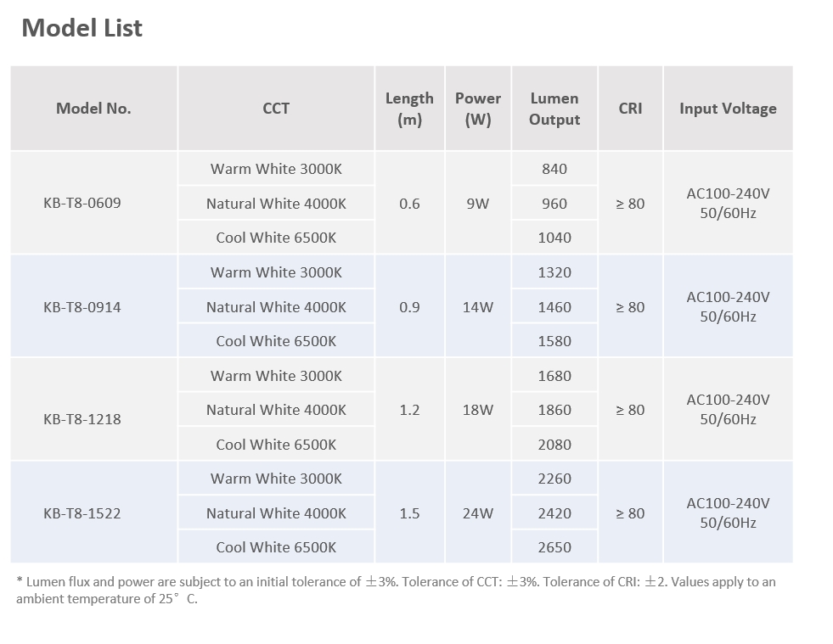833x644 pixels.
Task: Click "Natural White 4000K" in the KB-T8-1522 row
Action: tap(276, 513)
